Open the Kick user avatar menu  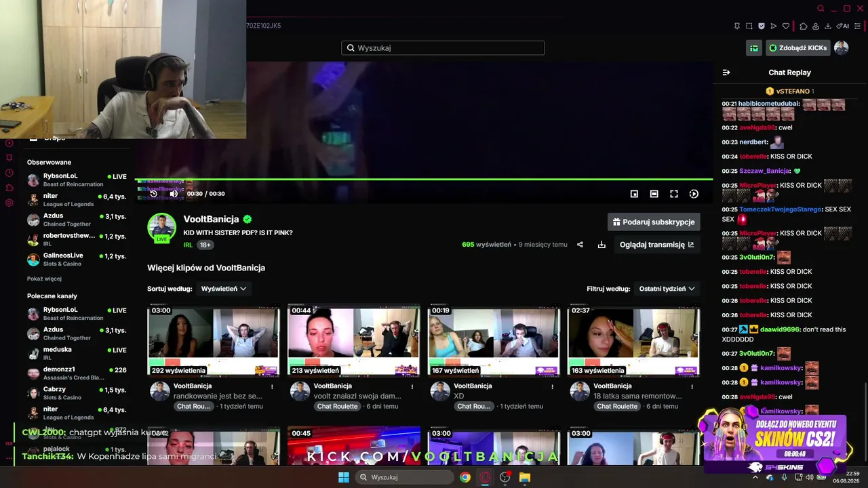tap(842, 48)
